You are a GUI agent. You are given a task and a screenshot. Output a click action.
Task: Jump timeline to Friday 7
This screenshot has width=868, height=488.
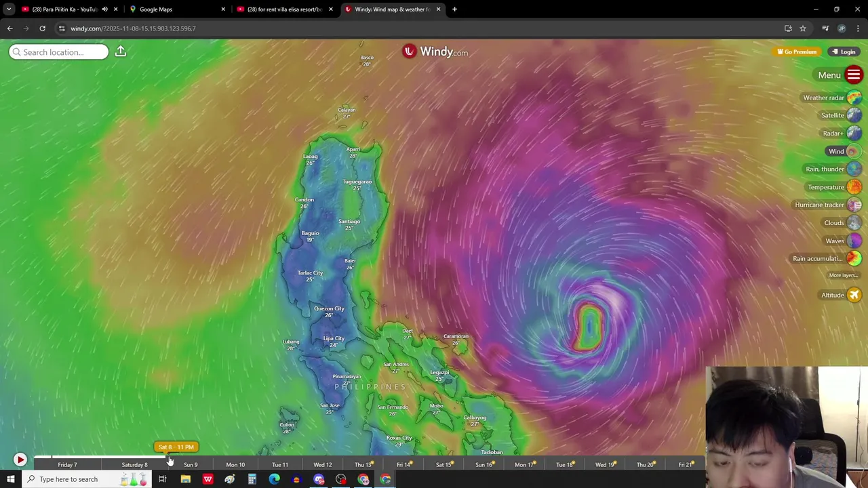[67, 465]
